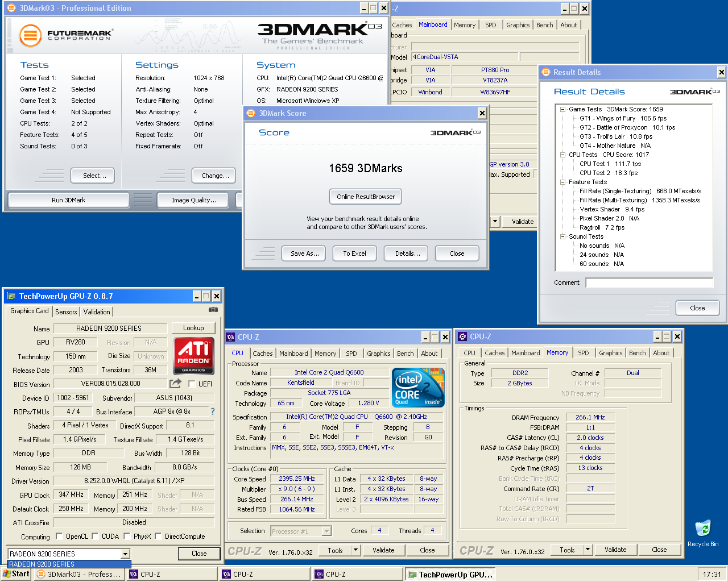Click the Image Quality button
The height and width of the screenshot is (582, 728).
[194, 200]
